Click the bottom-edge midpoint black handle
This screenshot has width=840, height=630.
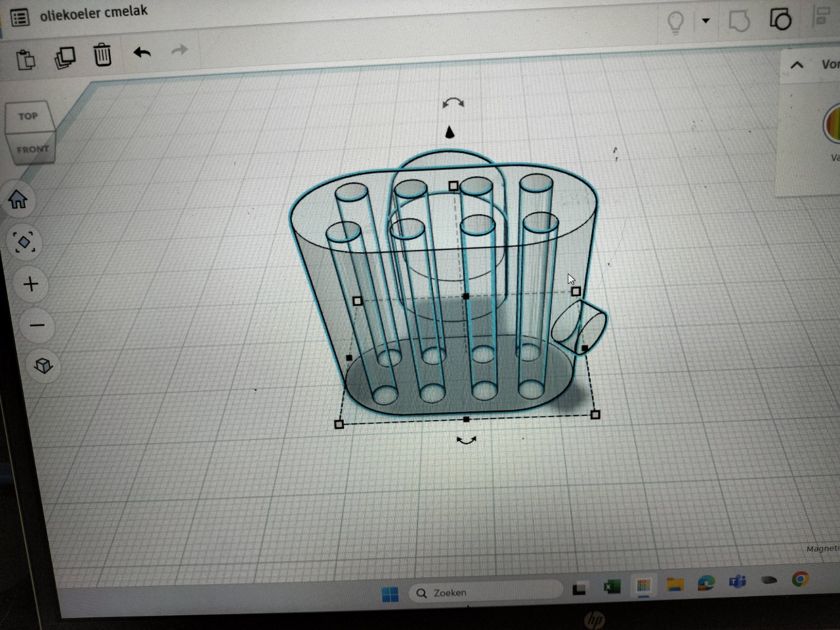pyautogui.click(x=467, y=419)
